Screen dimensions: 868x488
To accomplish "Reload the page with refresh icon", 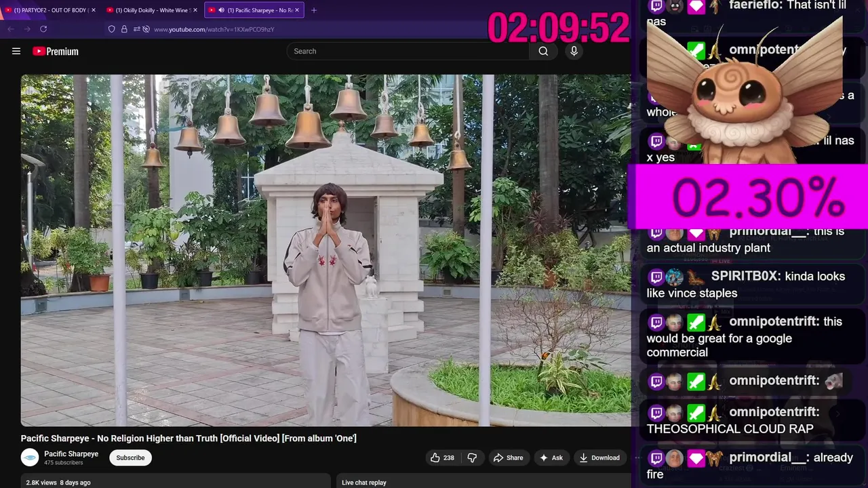I will (x=43, y=29).
